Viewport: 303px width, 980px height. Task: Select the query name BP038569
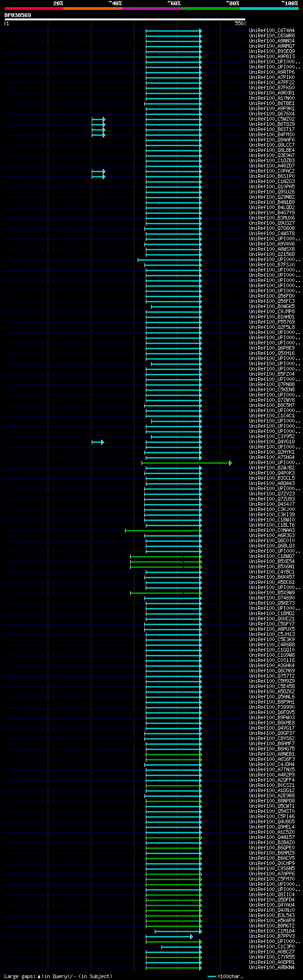(18, 15)
